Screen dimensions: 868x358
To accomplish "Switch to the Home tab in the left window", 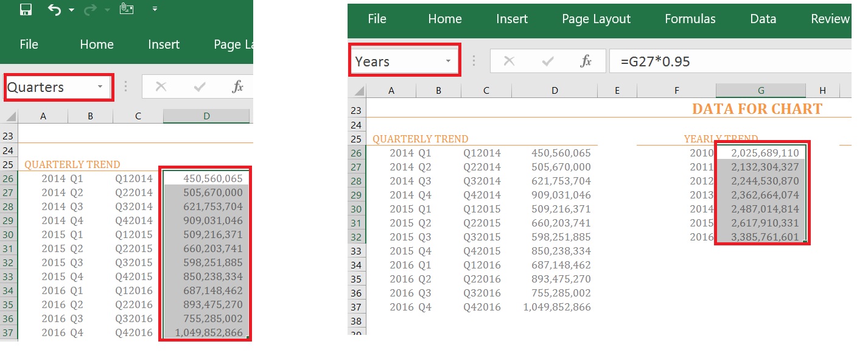I will tap(97, 44).
